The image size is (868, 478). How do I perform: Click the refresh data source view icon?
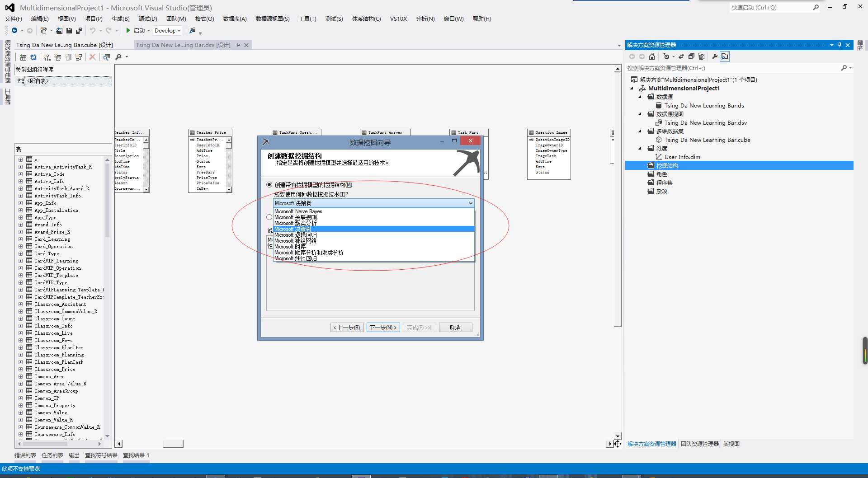(33, 57)
